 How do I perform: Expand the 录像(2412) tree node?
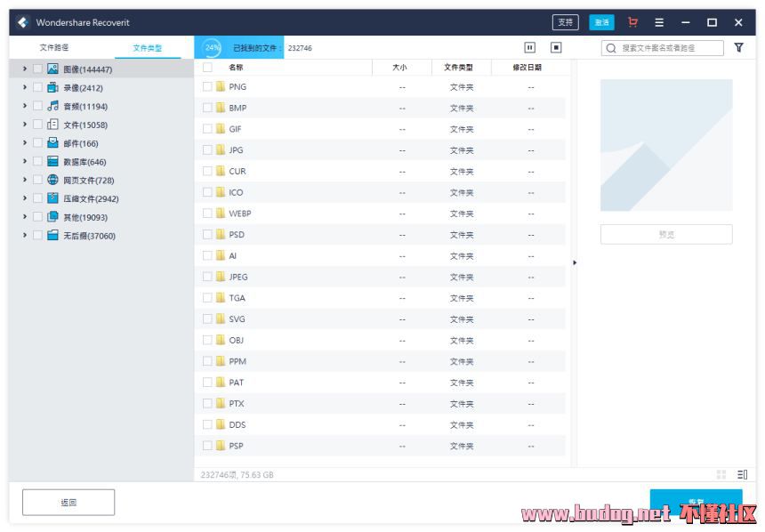[24, 87]
